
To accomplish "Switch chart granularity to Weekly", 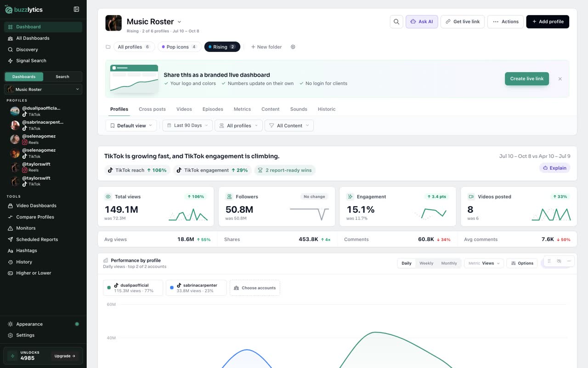I will [x=426, y=263].
